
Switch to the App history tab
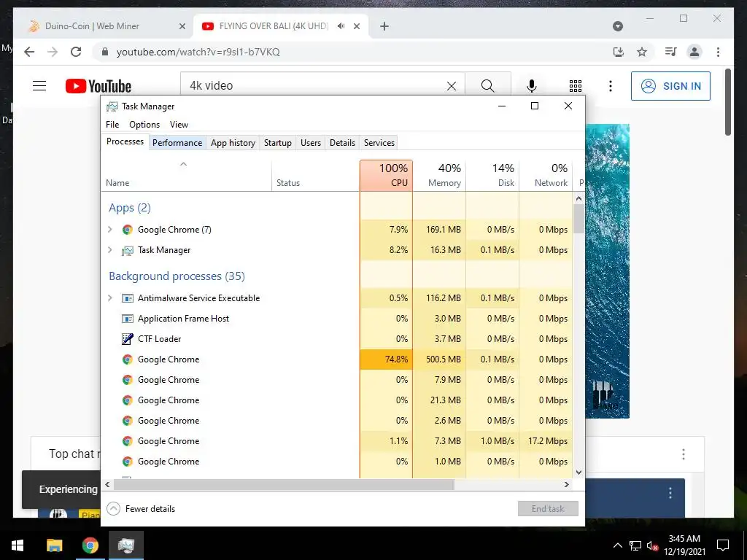pos(233,143)
